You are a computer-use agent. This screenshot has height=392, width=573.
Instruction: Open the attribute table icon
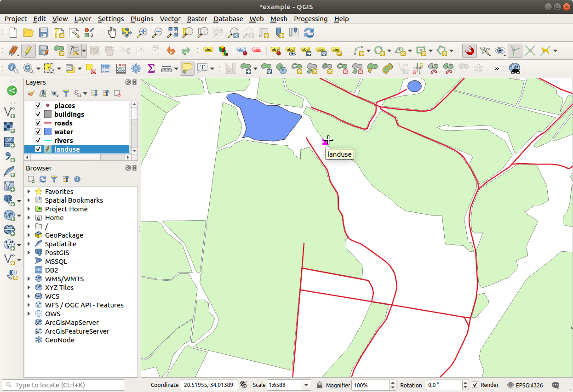click(106, 68)
